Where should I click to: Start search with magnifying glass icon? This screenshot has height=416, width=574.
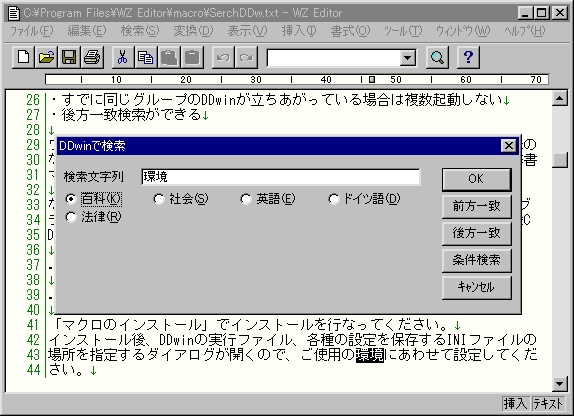coord(437,57)
